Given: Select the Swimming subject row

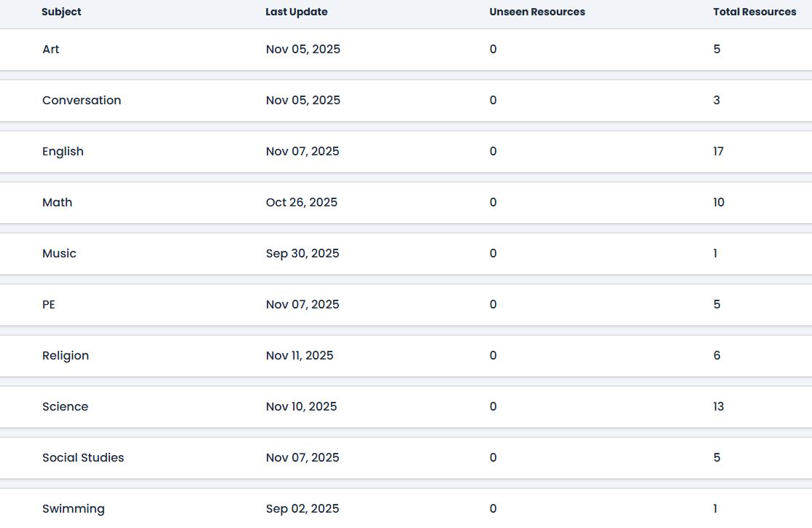Looking at the screenshot, I should (73, 509).
